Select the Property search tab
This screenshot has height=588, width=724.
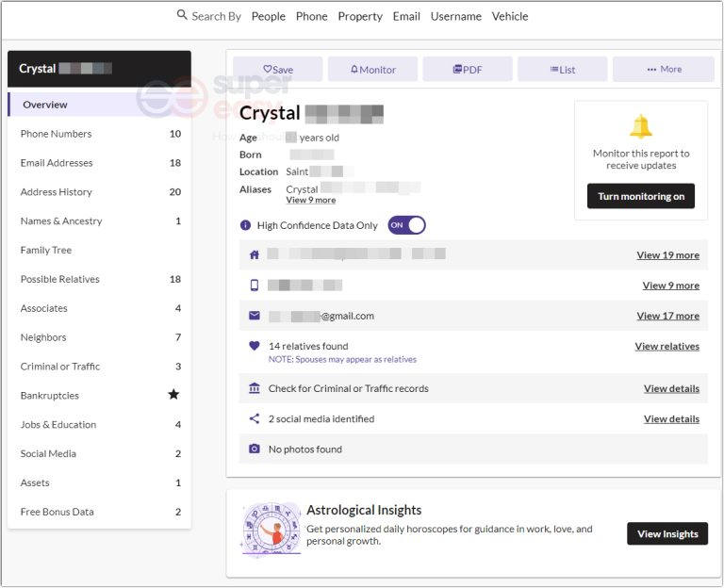[x=360, y=16]
